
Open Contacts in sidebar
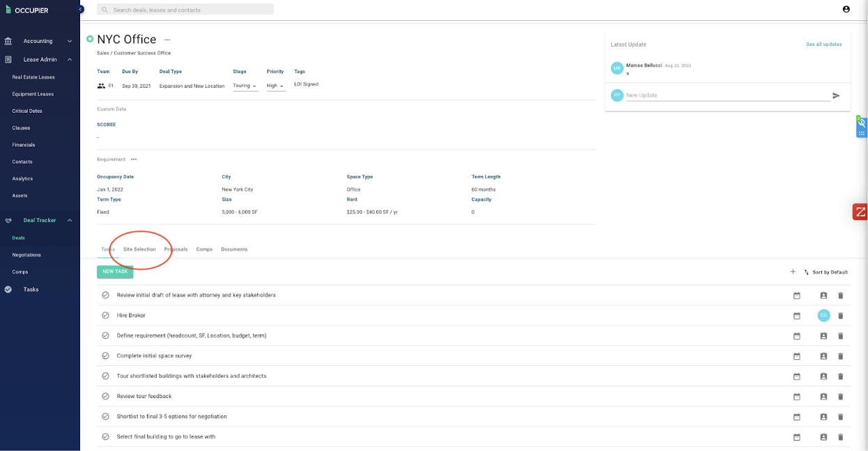22,161
